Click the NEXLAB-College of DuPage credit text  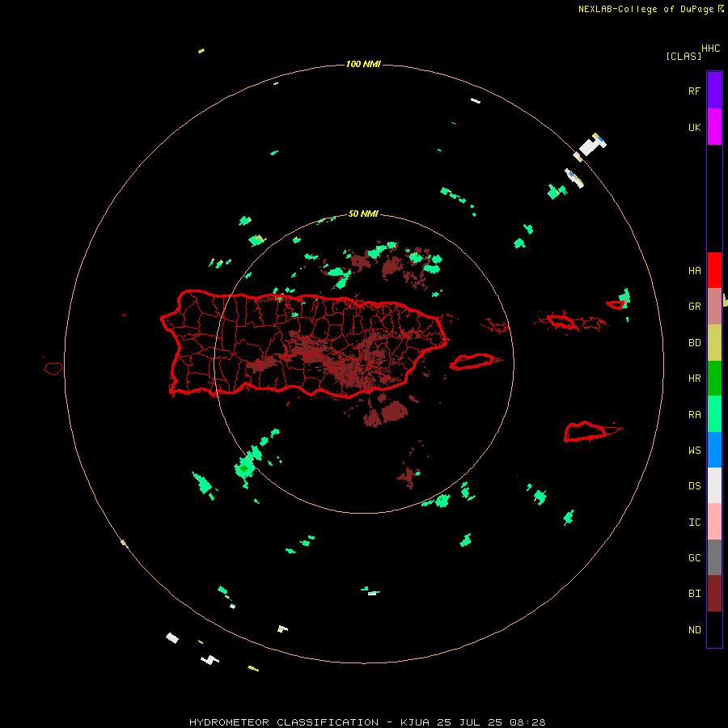(x=650, y=9)
